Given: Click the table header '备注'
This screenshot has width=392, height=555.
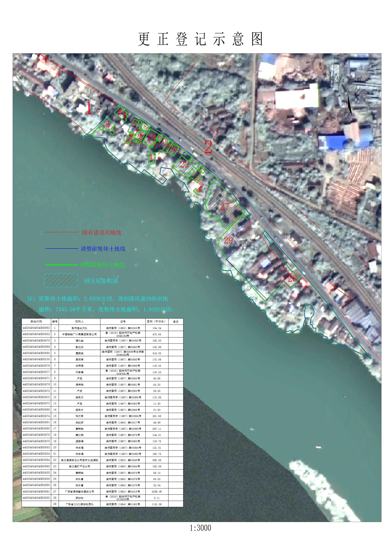Looking at the screenshot, I should point(176,322).
